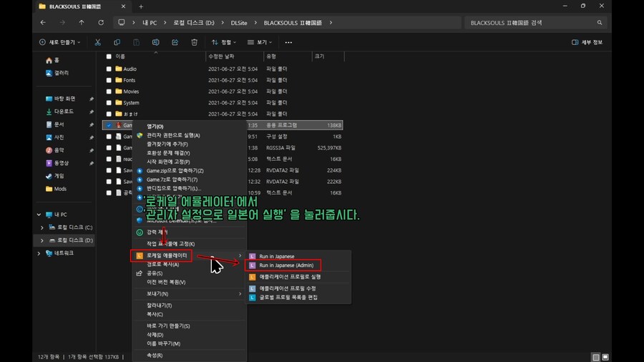Open 바탕 화면 quick access item
The height and width of the screenshot is (362, 644).
[x=60, y=99]
